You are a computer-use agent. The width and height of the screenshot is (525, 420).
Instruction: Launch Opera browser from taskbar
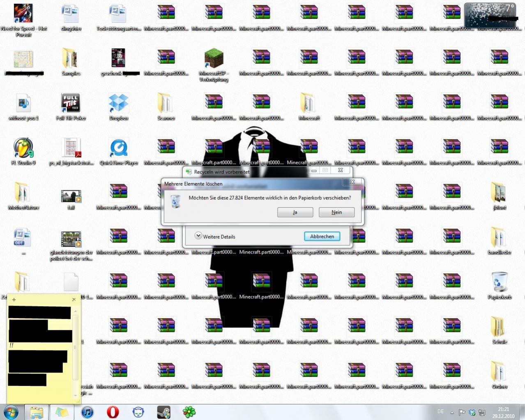pos(113,412)
